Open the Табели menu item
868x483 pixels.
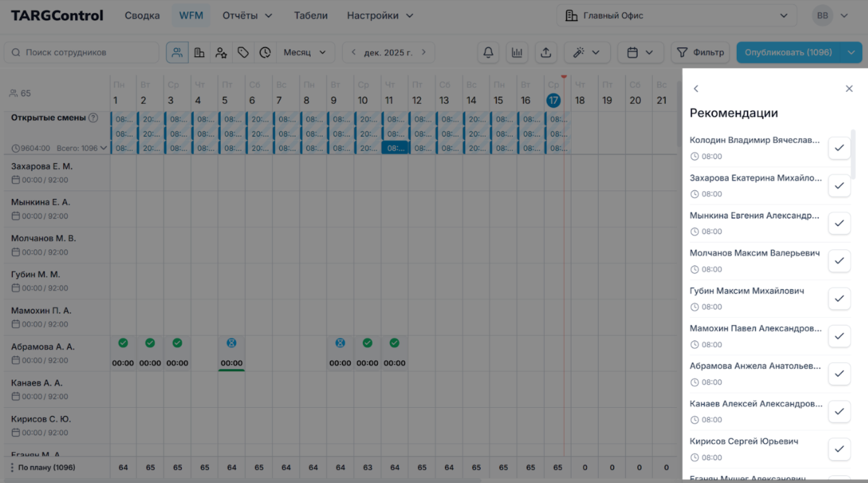[x=310, y=16]
